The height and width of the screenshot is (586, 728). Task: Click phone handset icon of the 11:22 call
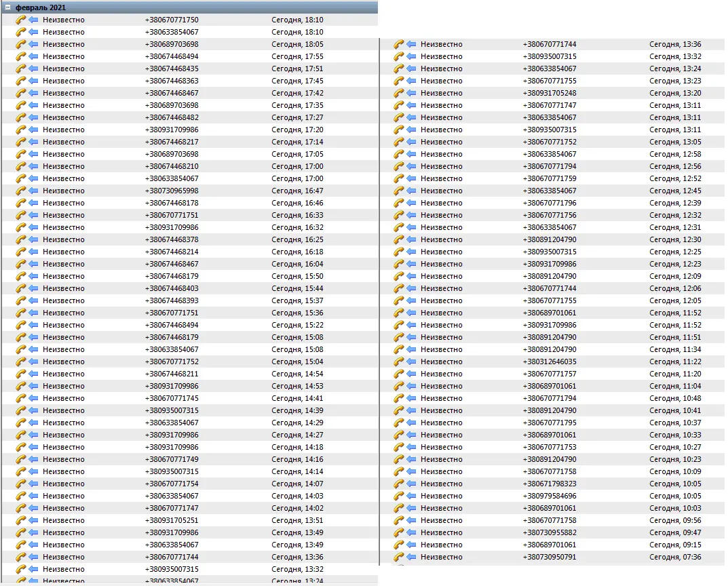pos(398,362)
